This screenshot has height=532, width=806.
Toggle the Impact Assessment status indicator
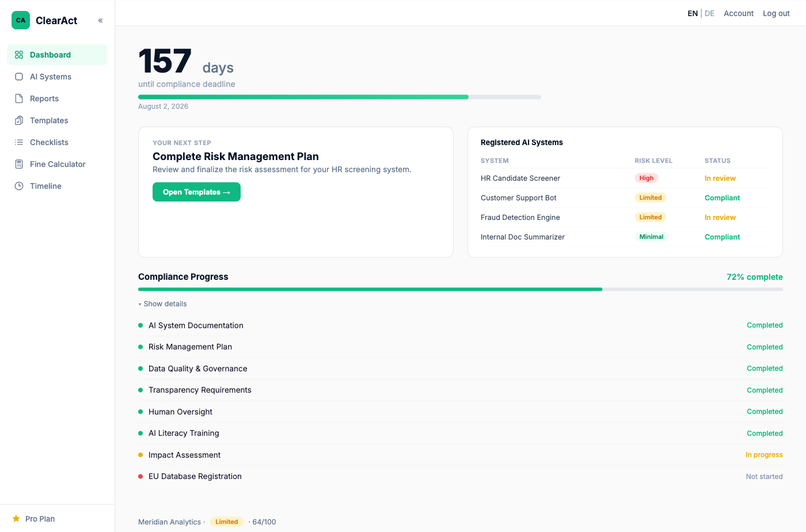click(140, 454)
